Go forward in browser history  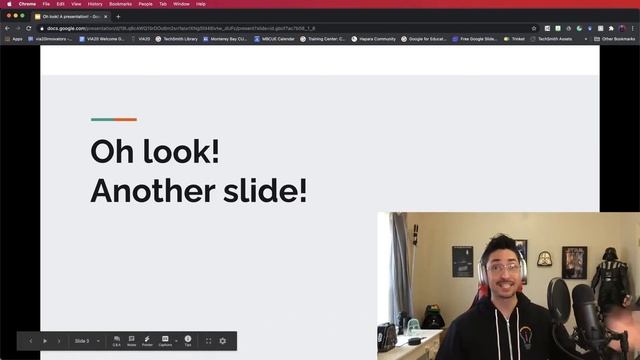[x=18, y=29]
